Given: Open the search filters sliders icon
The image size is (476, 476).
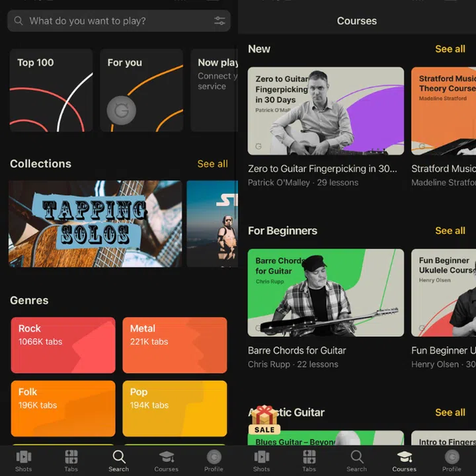Looking at the screenshot, I should (219, 21).
